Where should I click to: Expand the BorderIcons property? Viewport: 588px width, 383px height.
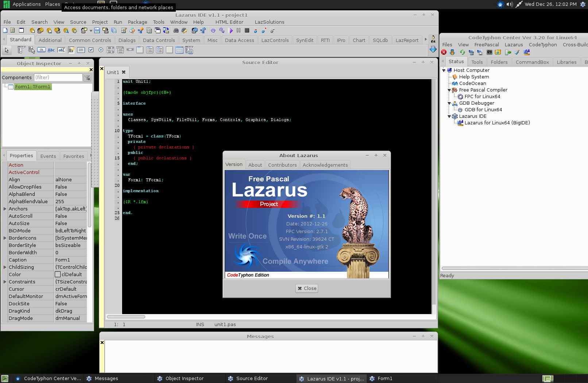pos(5,238)
